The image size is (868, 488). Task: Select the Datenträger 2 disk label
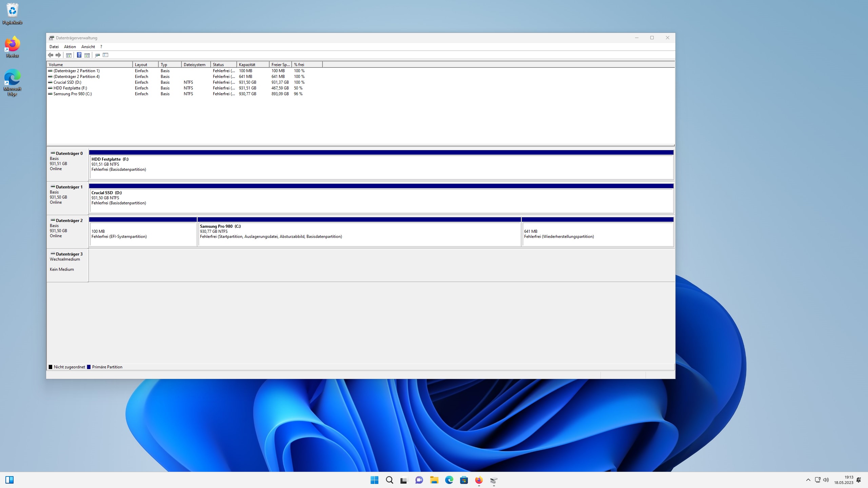coord(67,231)
